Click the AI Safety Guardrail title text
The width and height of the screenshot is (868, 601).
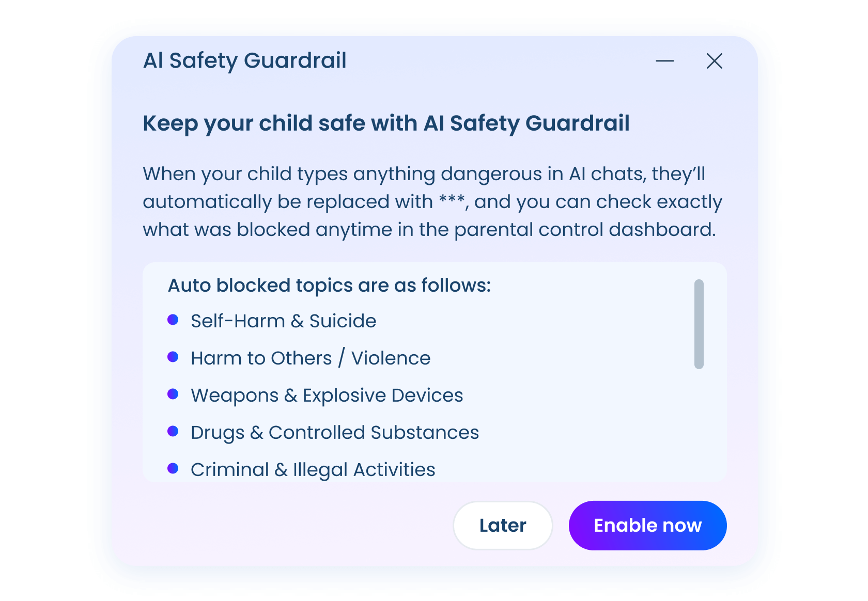[245, 60]
